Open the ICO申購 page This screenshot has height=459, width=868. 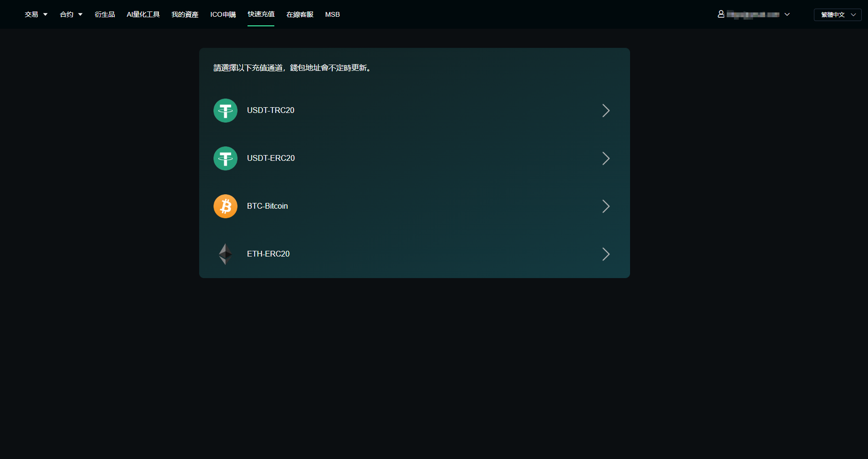pos(223,14)
